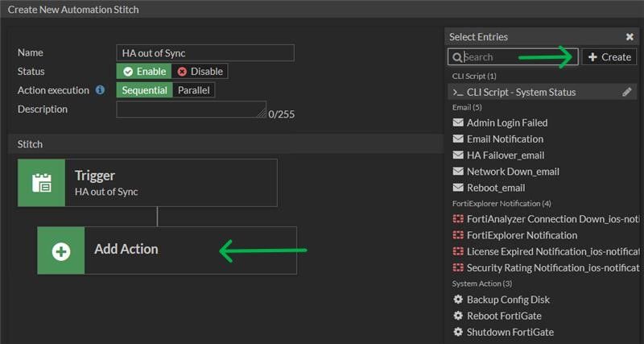Click the pencil edit icon for CLI Script
The height and width of the screenshot is (344, 644).
(627, 92)
